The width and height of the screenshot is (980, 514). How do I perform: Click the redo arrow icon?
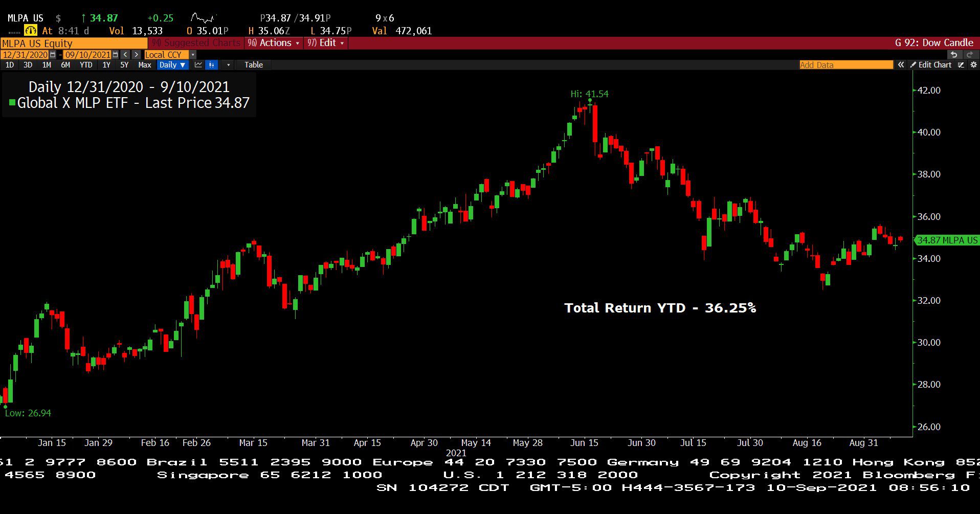click(x=970, y=55)
